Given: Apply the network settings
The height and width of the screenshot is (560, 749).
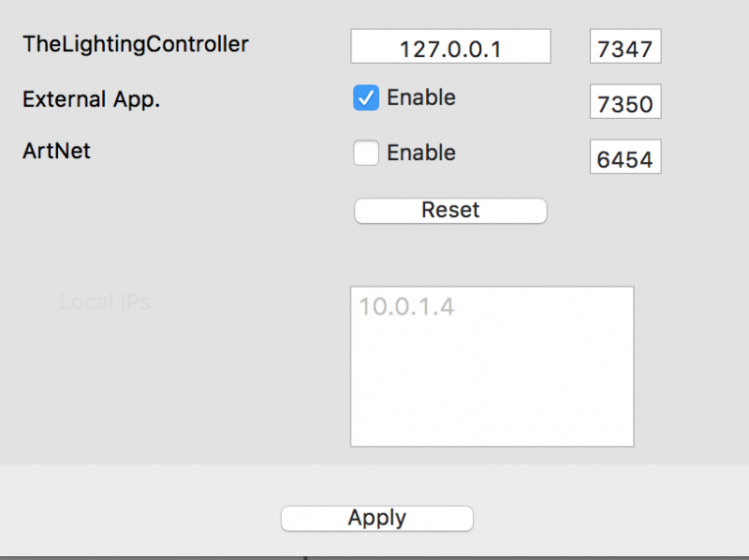Looking at the screenshot, I should 377,519.
